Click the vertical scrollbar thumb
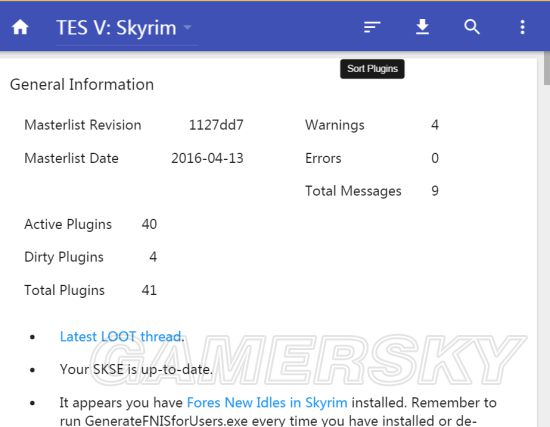Image resolution: width=550 pixels, height=427 pixels. click(546, 68)
